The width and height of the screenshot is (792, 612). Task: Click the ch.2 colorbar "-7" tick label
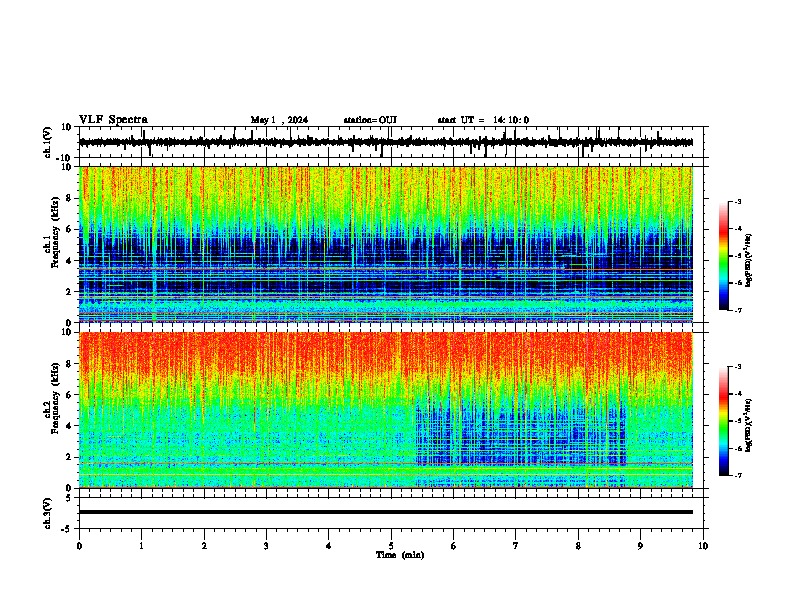point(737,475)
